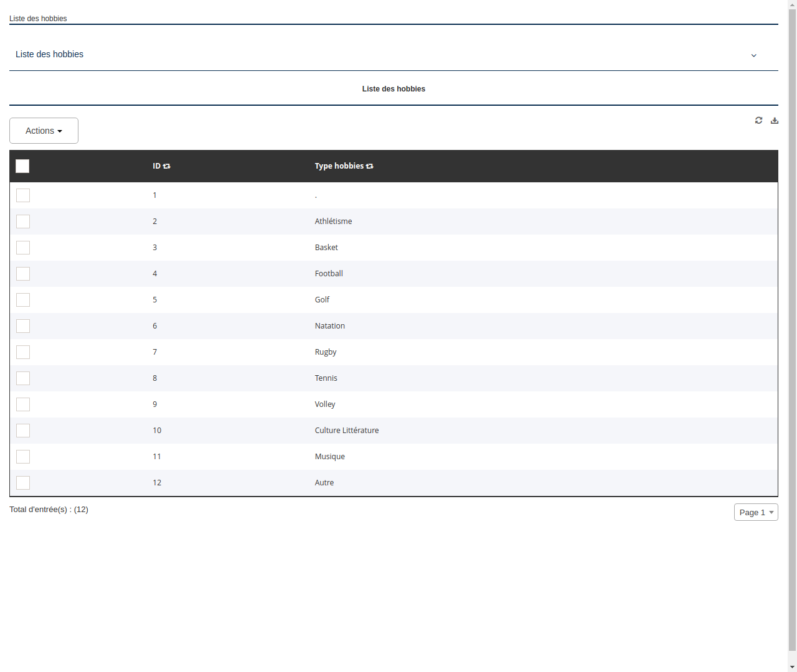The width and height of the screenshot is (797, 672).
Task: Select the Culture Littérature hobby entry
Action: [x=346, y=430]
